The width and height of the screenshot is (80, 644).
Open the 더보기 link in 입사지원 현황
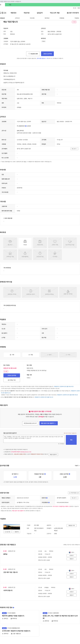[x=77, y=465]
